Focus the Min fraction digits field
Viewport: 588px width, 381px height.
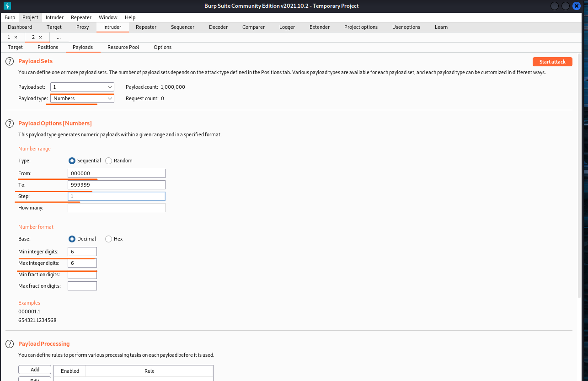[82, 274]
